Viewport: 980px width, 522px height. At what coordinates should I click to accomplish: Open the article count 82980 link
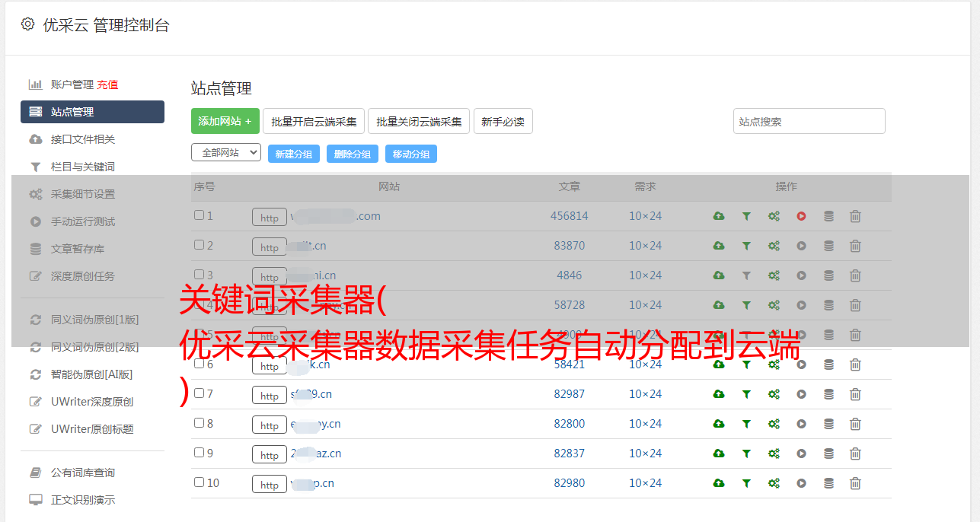(x=570, y=483)
